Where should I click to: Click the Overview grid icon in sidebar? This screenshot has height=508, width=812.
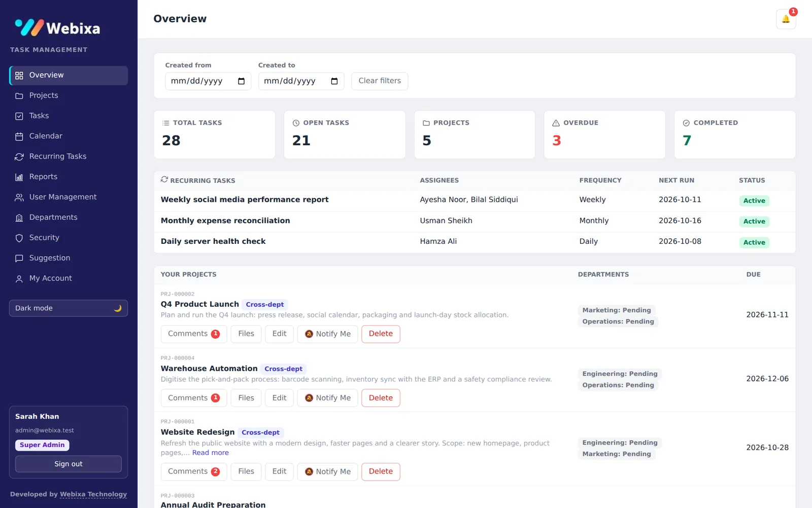point(19,75)
